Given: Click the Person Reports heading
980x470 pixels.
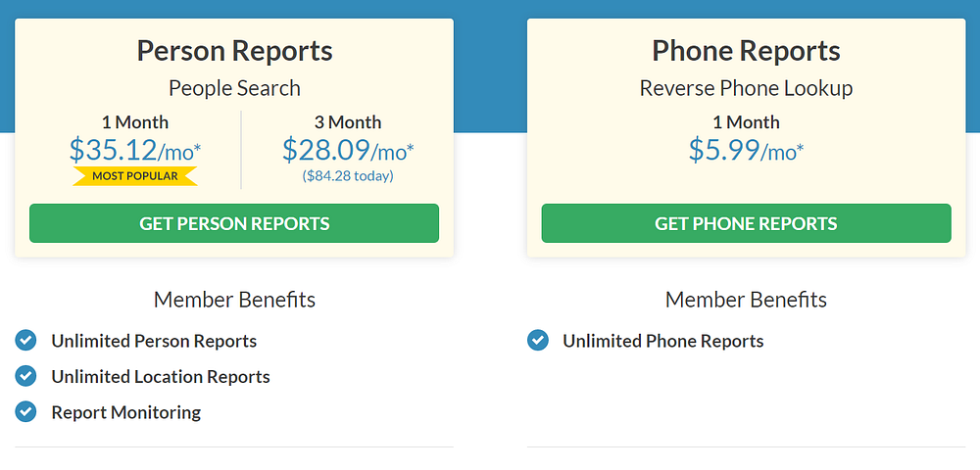Looking at the screenshot, I should click(x=234, y=51).
